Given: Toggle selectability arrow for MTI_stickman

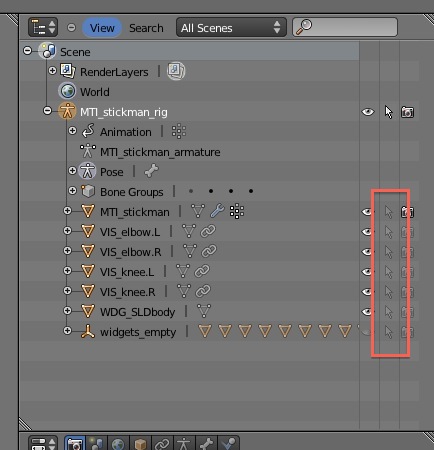Looking at the screenshot, I should click(388, 212).
